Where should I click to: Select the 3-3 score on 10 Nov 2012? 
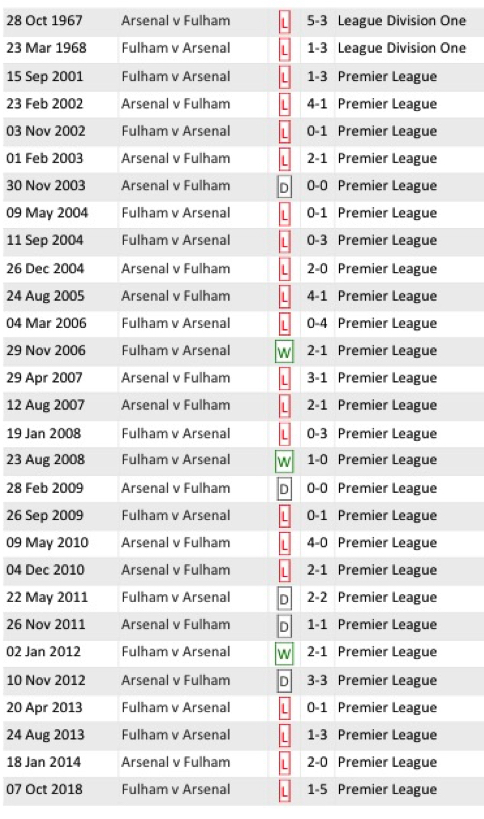coord(317,680)
